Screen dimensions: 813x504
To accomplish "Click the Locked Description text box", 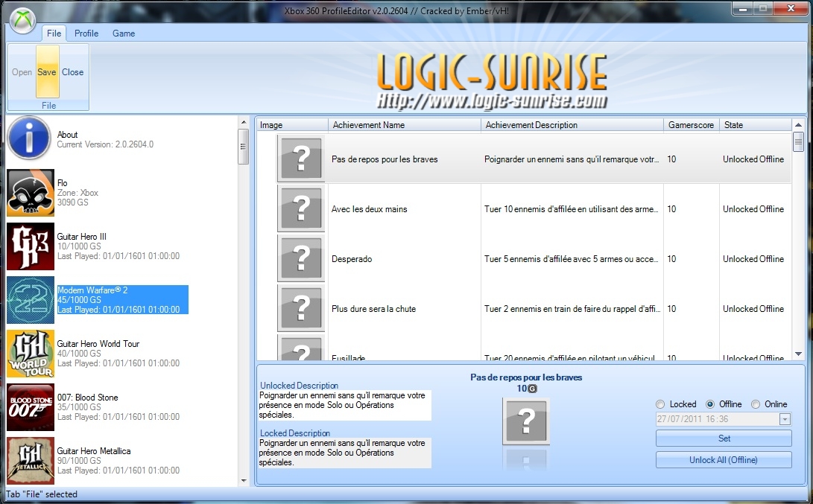I will [345, 453].
